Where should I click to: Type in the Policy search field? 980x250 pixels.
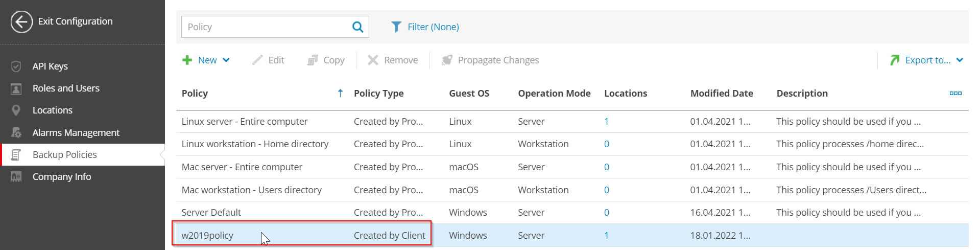266,27
